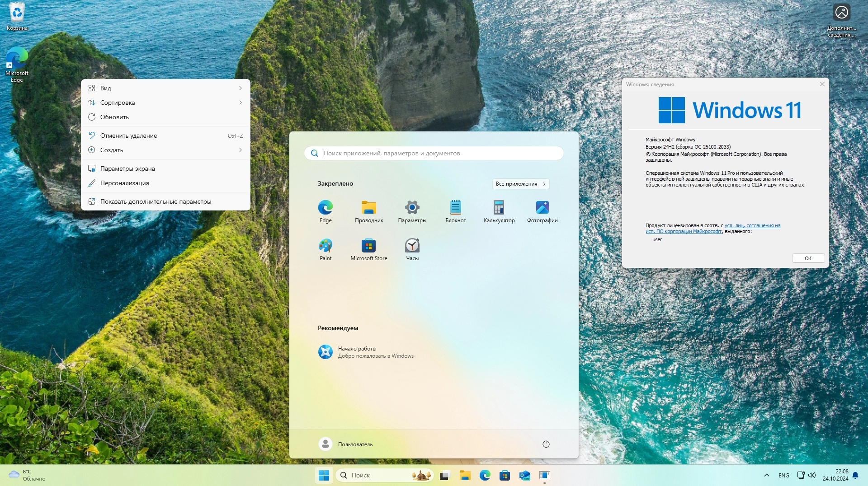868x486 pixels.
Task: Show hidden icons in the system tray
Action: tap(767, 475)
